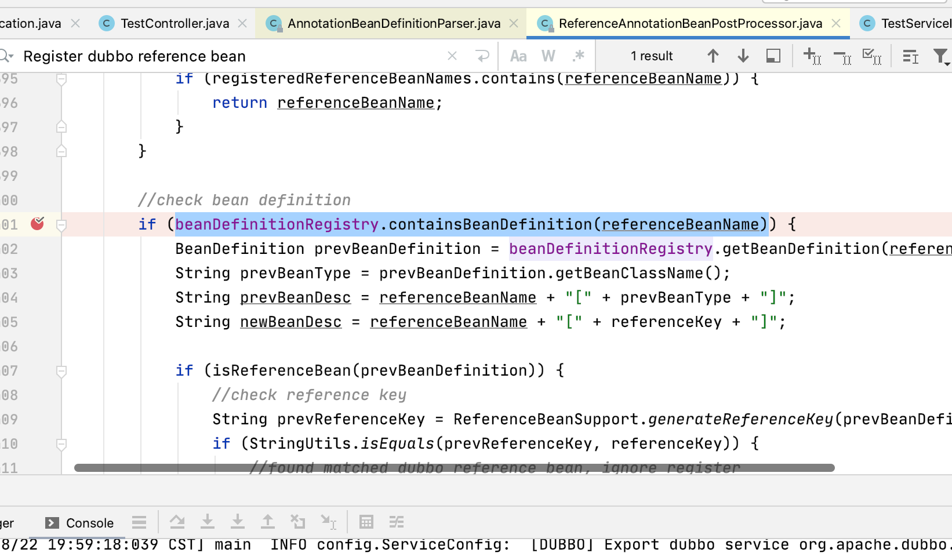
Task: Close the TestController.java tab
Action: click(x=242, y=23)
